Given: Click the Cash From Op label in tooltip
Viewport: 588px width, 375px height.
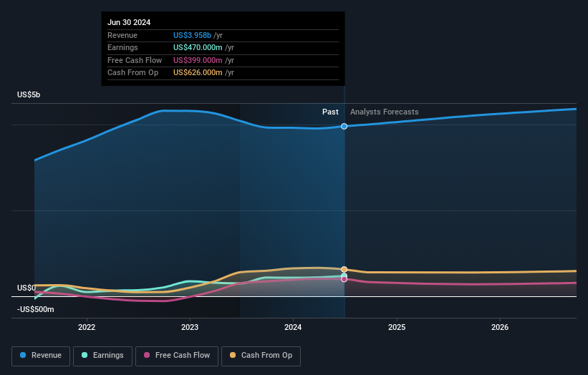Looking at the screenshot, I should pyautogui.click(x=132, y=73).
